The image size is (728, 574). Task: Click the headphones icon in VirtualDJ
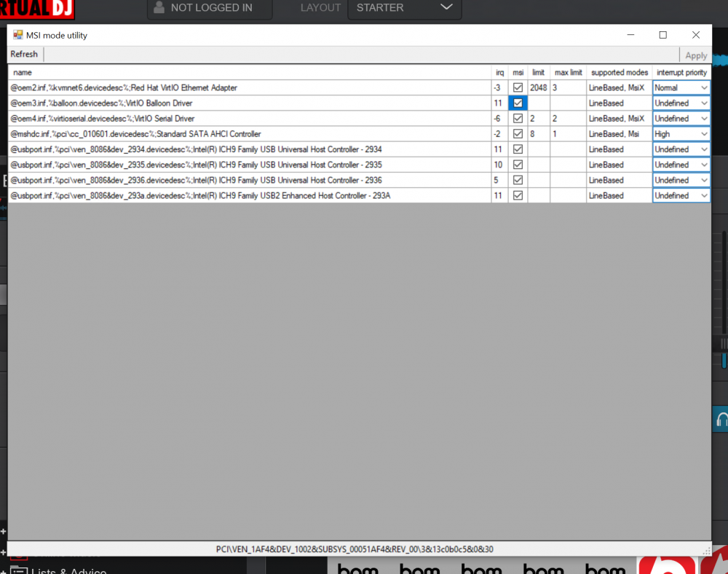[722, 420]
